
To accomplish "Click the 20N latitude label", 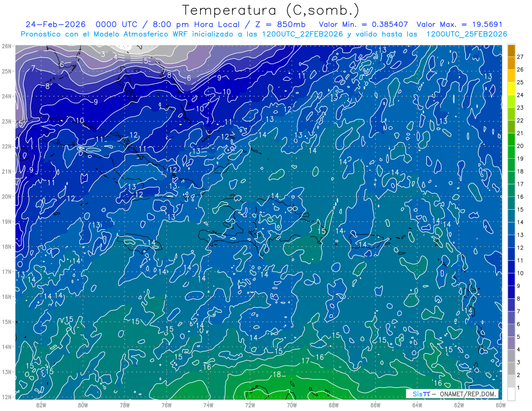I will pyautogui.click(x=7, y=196).
